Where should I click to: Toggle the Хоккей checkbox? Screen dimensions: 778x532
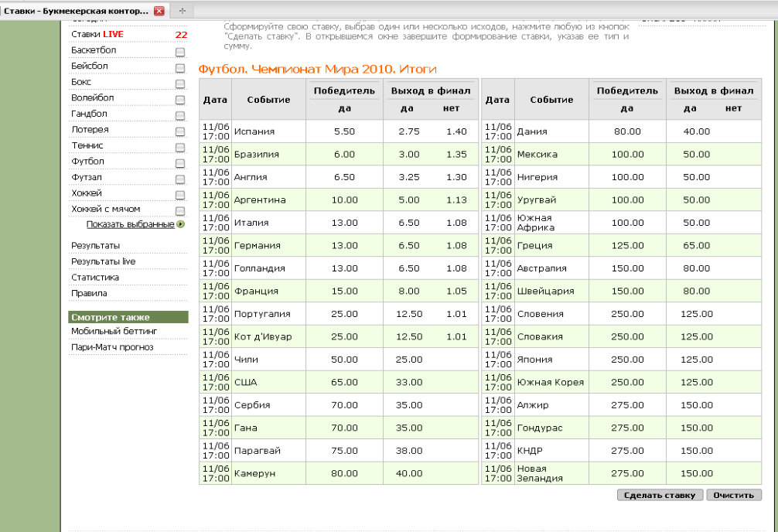coord(180,195)
